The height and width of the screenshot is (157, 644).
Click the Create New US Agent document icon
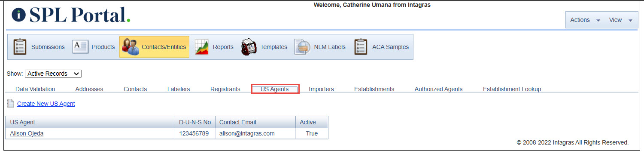(x=10, y=104)
